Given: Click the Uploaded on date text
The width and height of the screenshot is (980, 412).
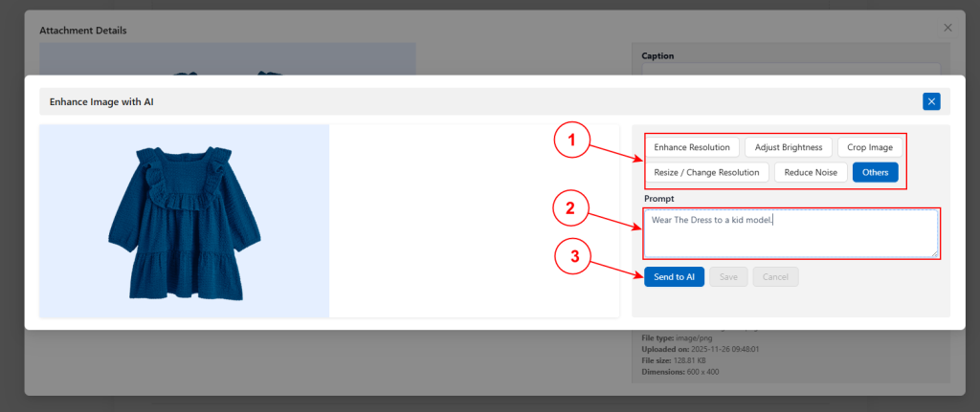Looking at the screenshot, I should point(701,349).
